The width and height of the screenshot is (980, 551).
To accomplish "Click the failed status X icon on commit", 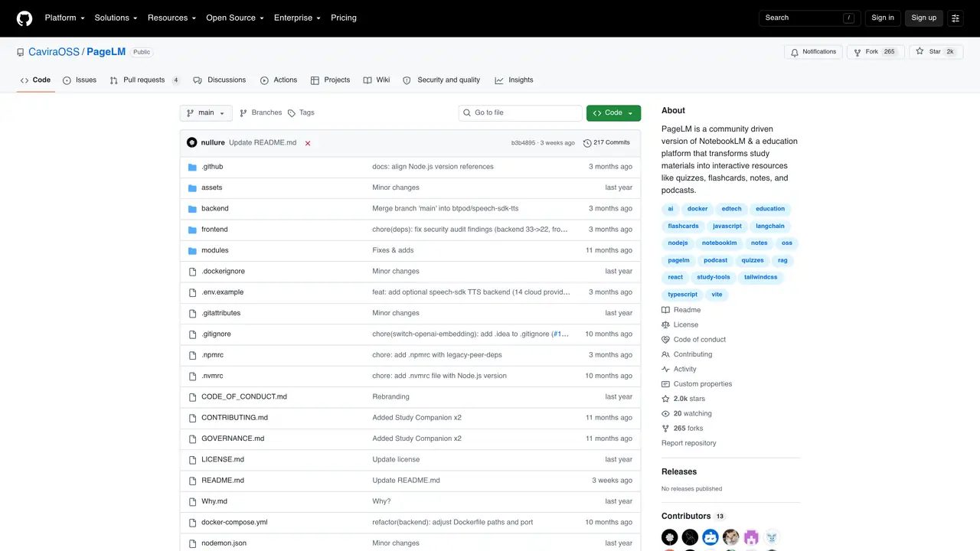I will [x=308, y=143].
